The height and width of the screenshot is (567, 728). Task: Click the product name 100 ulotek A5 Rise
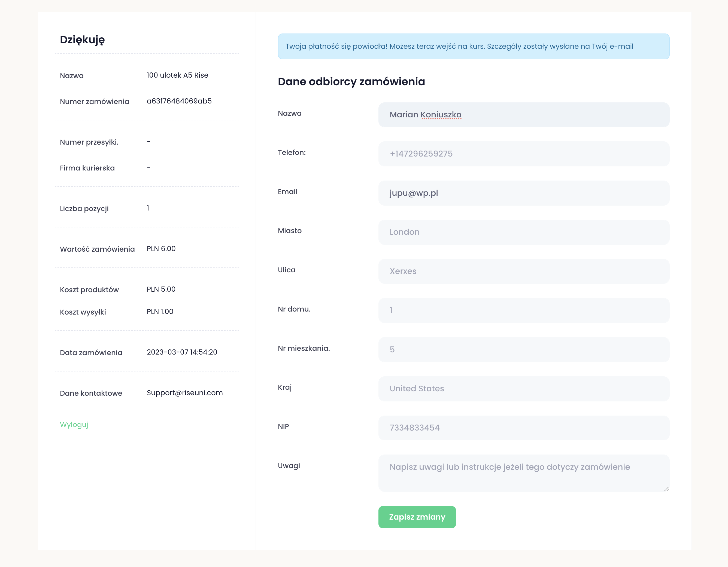(177, 75)
